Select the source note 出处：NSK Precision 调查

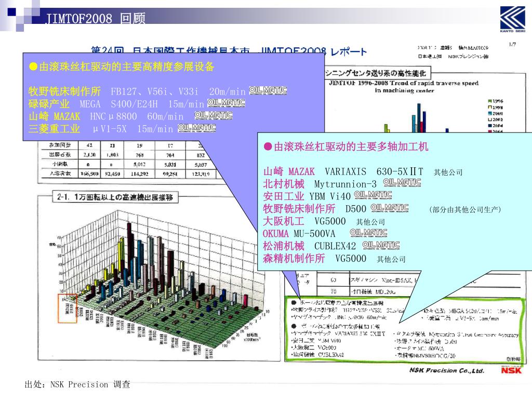click(77, 384)
